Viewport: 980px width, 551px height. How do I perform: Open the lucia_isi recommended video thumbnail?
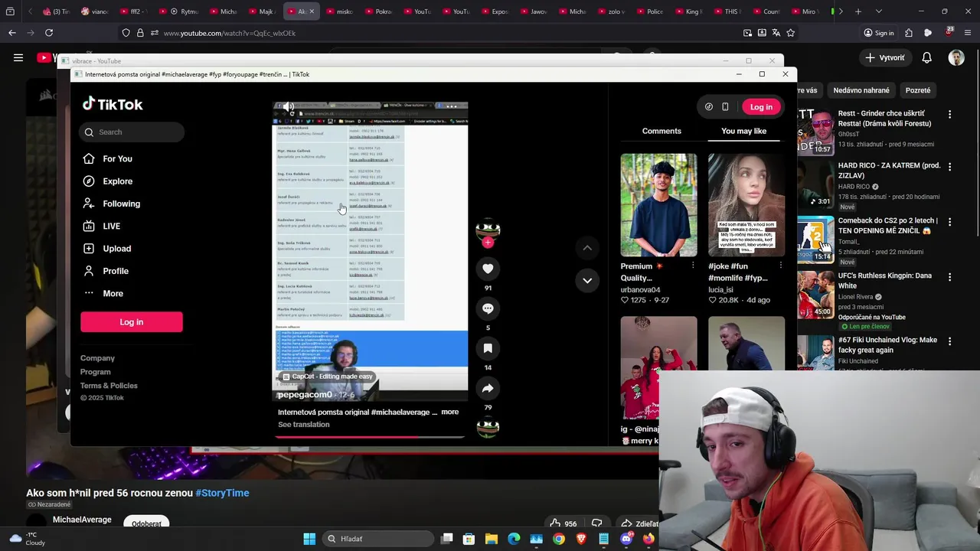pos(746,205)
